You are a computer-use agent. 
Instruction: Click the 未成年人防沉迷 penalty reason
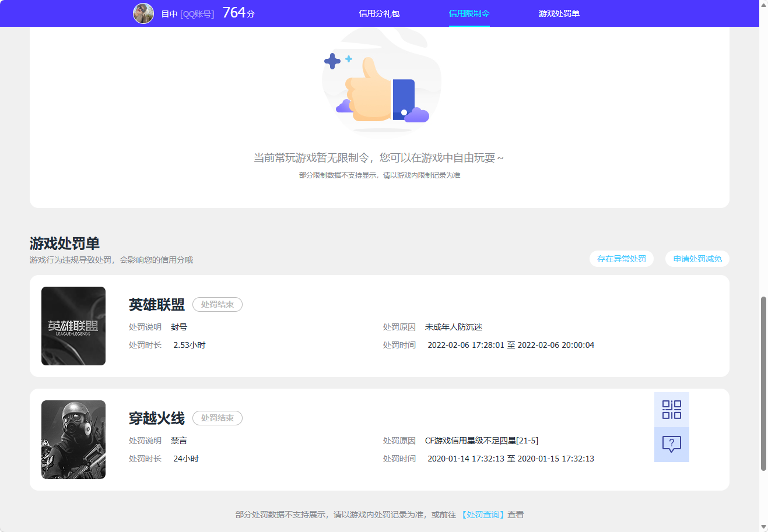(x=454, y=327)
